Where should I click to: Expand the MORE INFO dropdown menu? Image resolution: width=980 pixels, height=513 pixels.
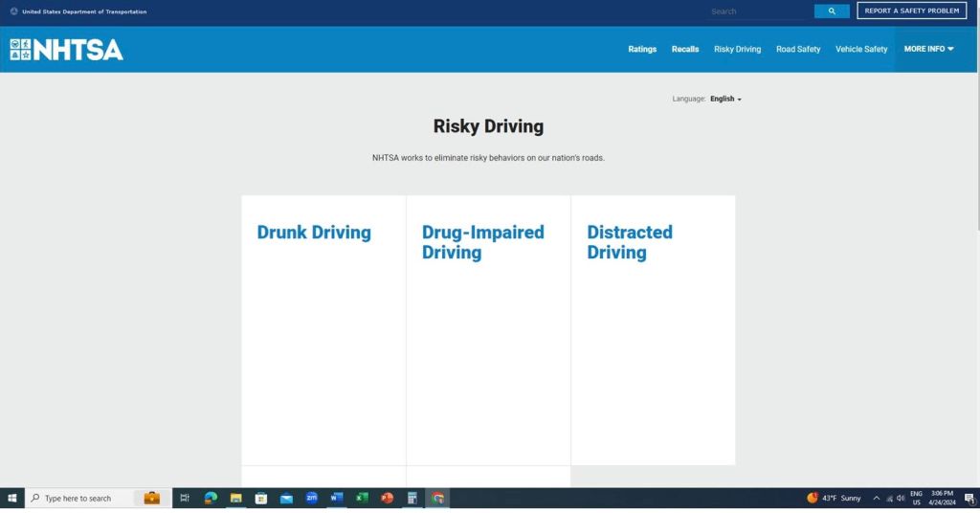click(x=928, y=49)
